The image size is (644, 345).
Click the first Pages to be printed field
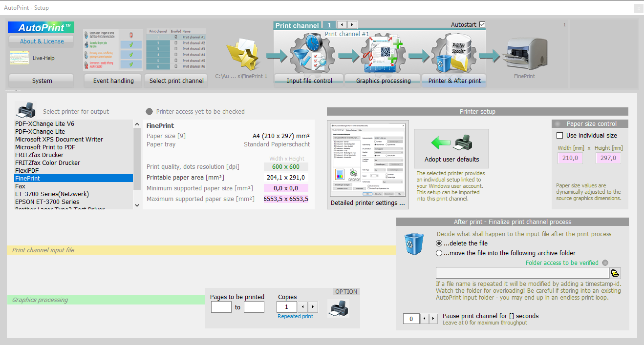(x=221, y=307)
